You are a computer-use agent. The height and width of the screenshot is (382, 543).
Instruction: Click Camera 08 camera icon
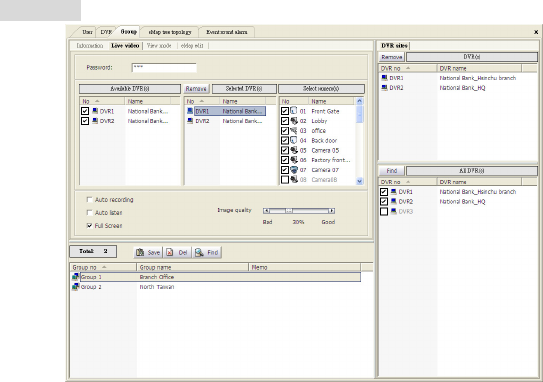point(294,179)
